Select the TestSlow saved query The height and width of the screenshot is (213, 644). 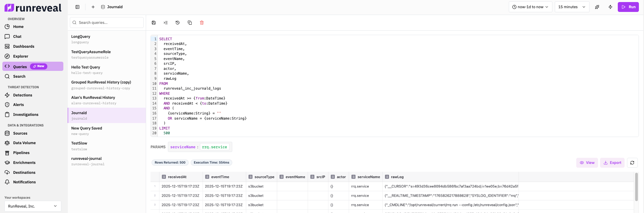pos(107,146)
